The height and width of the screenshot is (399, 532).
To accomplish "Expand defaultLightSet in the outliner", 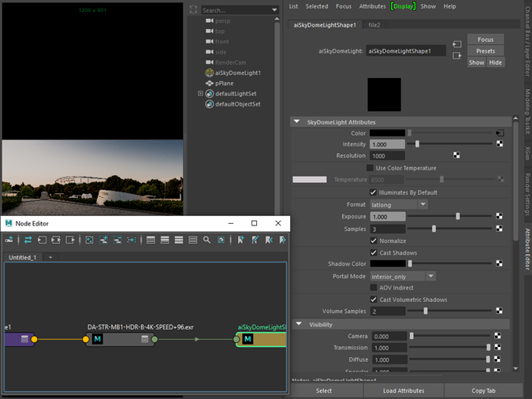I will point(200,93).
